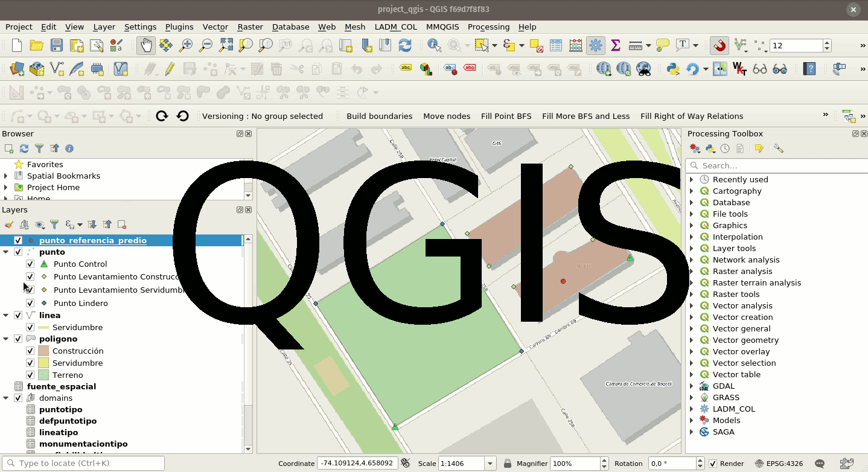
Task: Open the Python Console icon
Action: [673, 69]
